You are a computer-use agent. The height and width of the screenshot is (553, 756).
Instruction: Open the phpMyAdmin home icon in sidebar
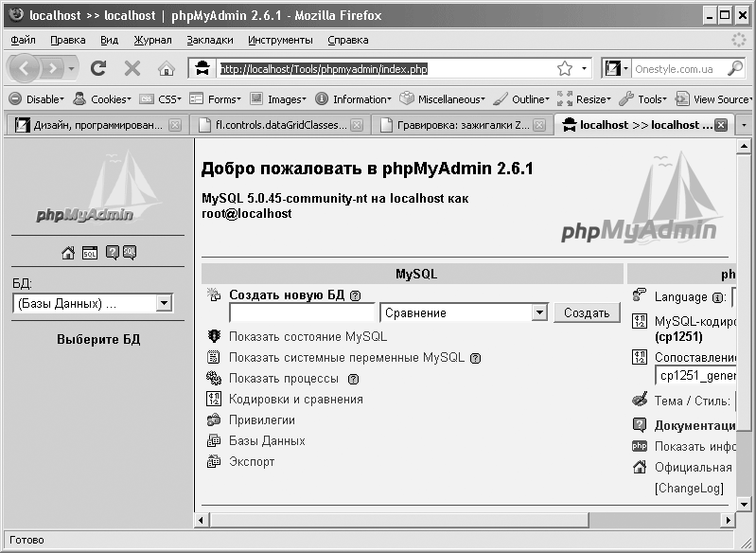click(x=68, y=253)
